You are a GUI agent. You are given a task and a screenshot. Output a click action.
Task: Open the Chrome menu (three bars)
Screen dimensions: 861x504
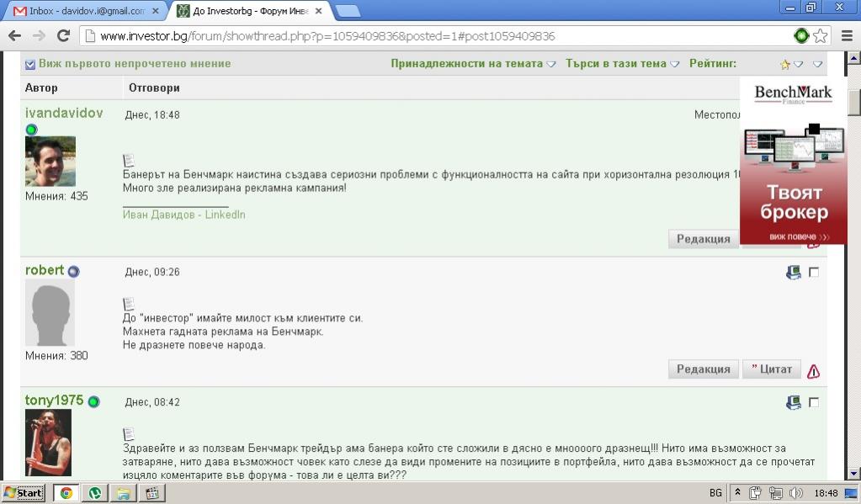[847, 36]
